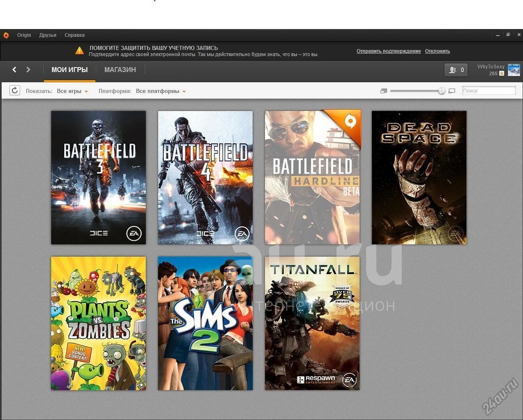Open the Origin menu
This screenshot has width=523, height=420.
pos(24,35)
